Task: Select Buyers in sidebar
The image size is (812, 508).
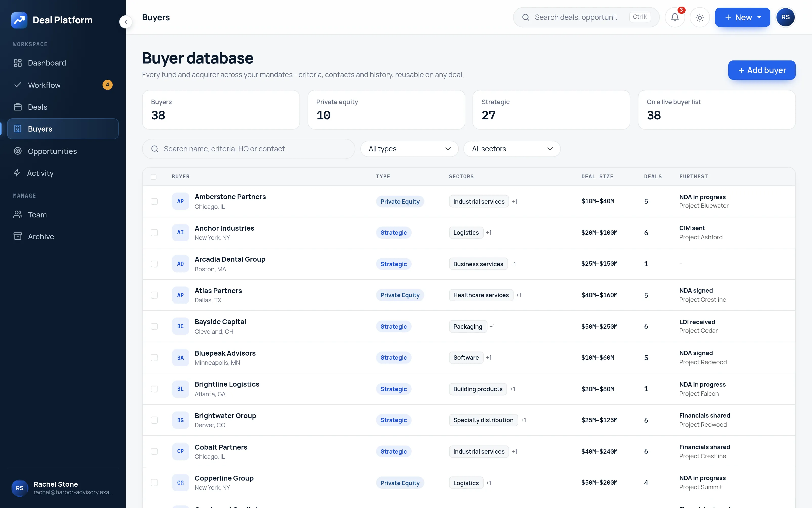Action: 63,129
